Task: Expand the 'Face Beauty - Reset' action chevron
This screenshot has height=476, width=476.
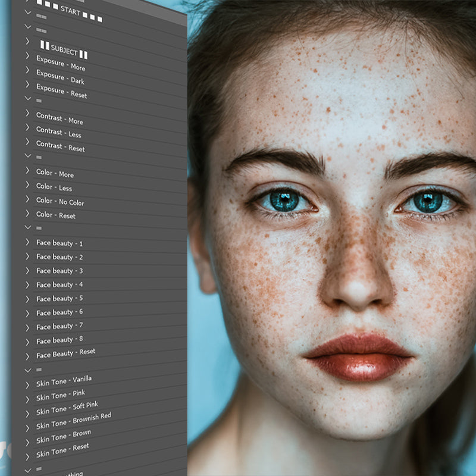Action: pos(27,356)
